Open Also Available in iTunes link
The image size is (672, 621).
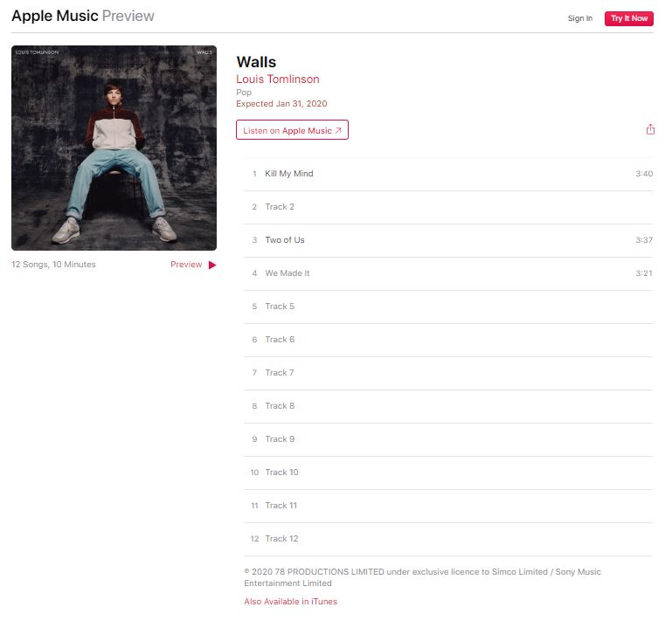(x=291, y=602)
